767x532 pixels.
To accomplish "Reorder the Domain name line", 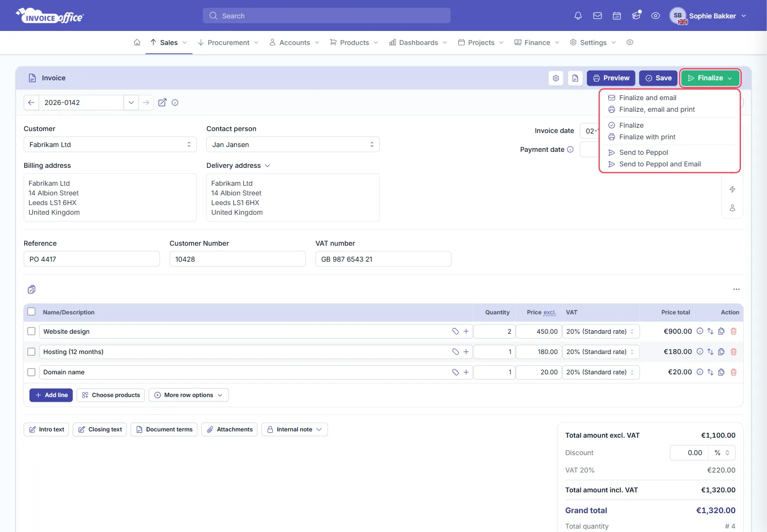I will pyautogui.click(x=710, y=372).
